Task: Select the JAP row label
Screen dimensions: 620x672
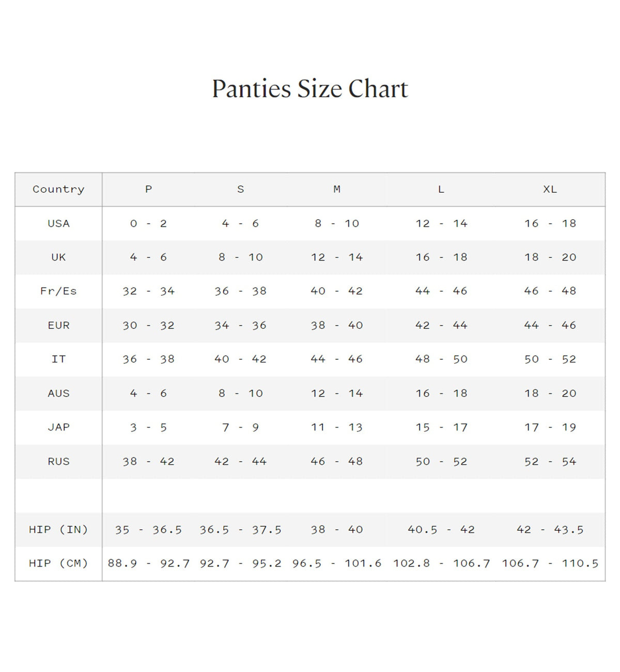Action: click(x=58, y=427)
